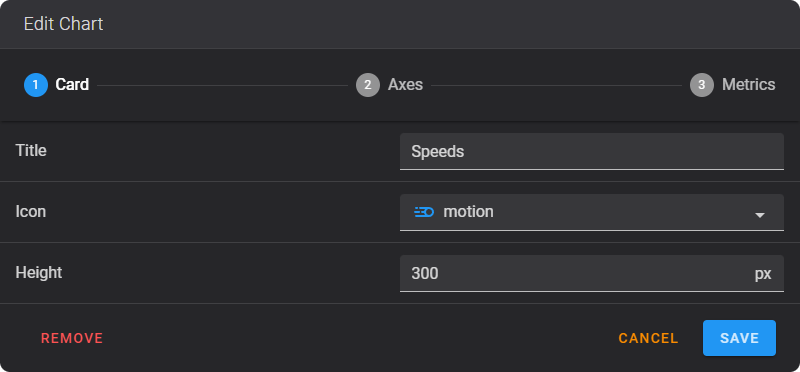800x372 pixels.
Task: Click the step 3 circle icon
Action: pos(702,85)
